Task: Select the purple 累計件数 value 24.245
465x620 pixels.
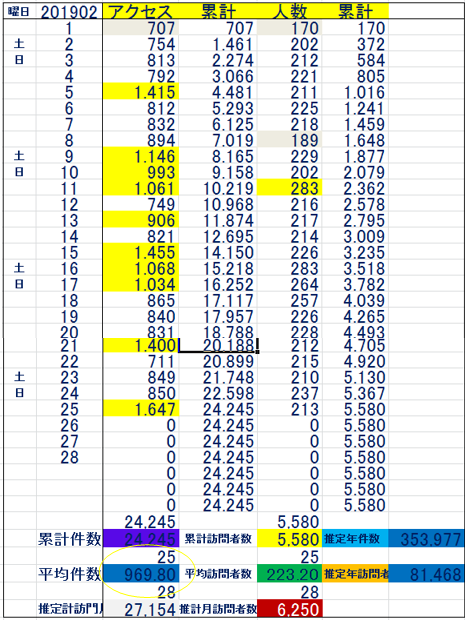Action: tap(141, 539)
